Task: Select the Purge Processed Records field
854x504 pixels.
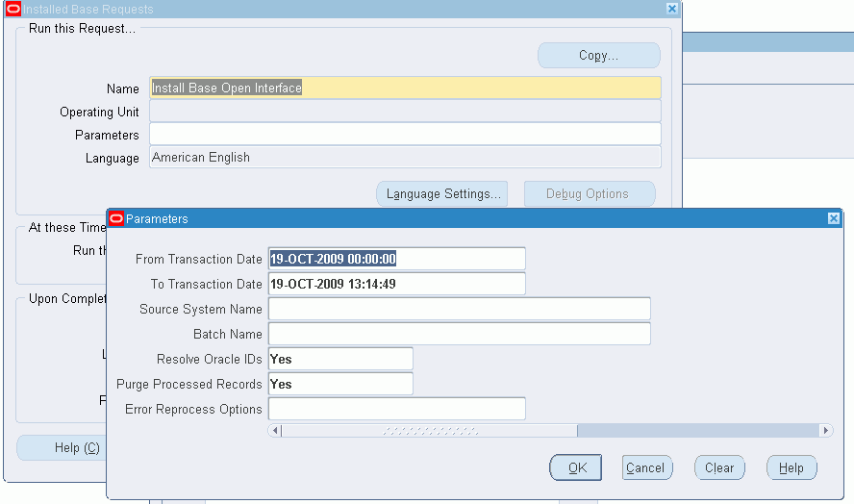Action: (340, 384)
